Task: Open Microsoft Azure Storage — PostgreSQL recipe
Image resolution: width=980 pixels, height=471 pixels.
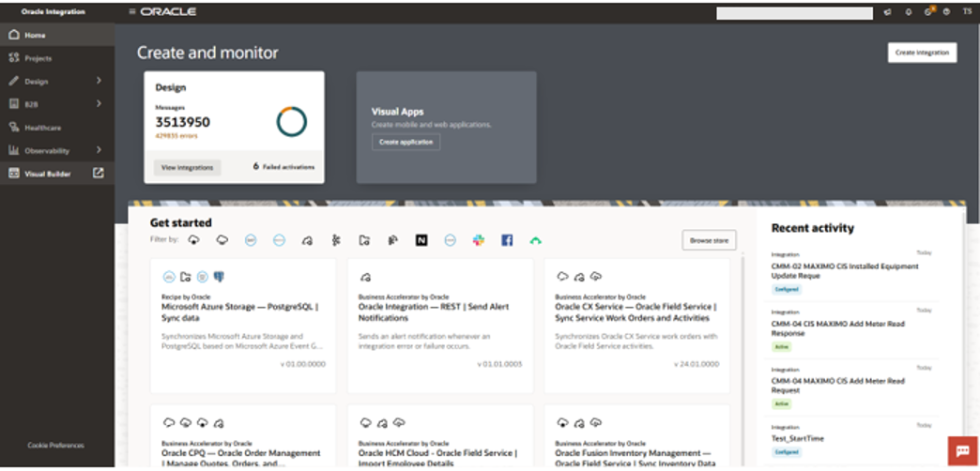Action: pos(243,327)
